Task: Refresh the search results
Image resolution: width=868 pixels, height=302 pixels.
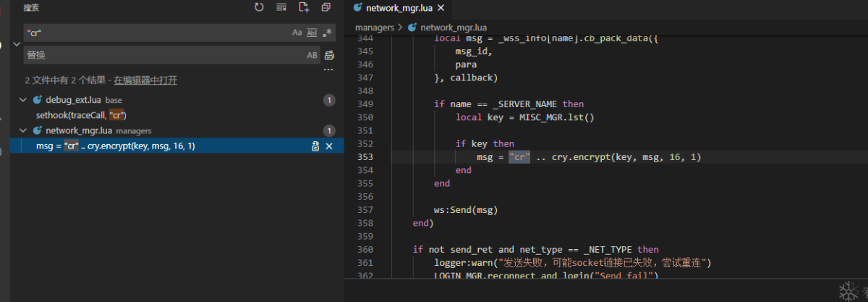Action: [x=259, y=7]
